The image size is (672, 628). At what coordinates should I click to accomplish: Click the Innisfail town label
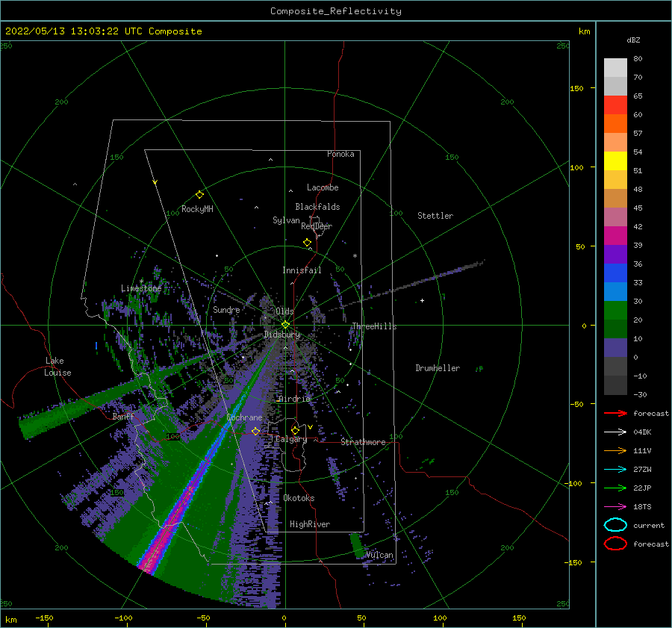302,270
